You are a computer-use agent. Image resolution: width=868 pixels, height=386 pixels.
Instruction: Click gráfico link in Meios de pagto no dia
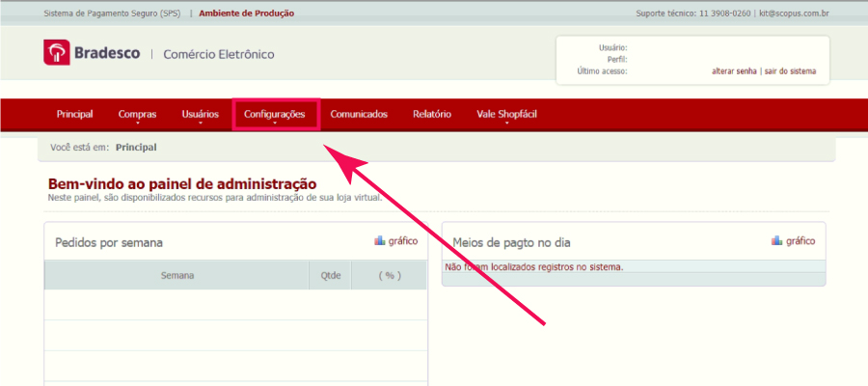[800, 241]
